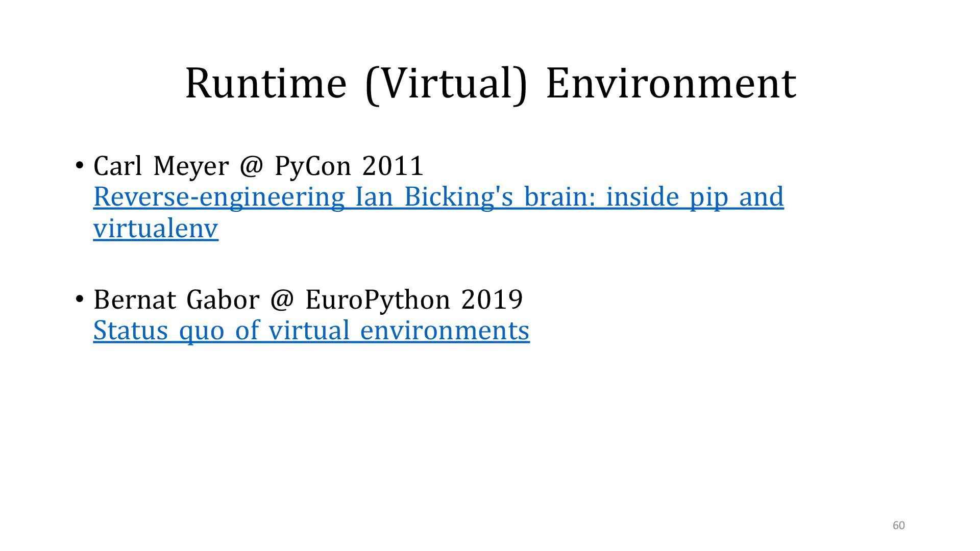This screenshot has width=980, height=551.
Task: Click the @ symbol after Carl Meyer
Action: tap(251, 166)
